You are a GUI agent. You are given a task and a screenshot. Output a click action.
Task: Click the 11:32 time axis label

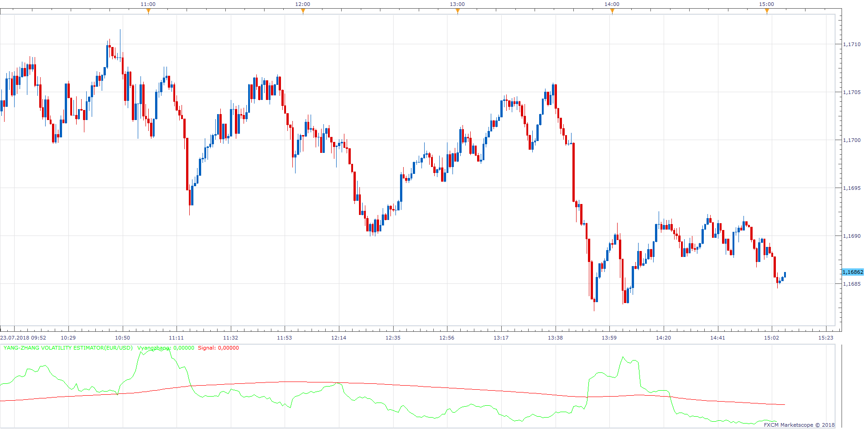(x=230, y=338)
